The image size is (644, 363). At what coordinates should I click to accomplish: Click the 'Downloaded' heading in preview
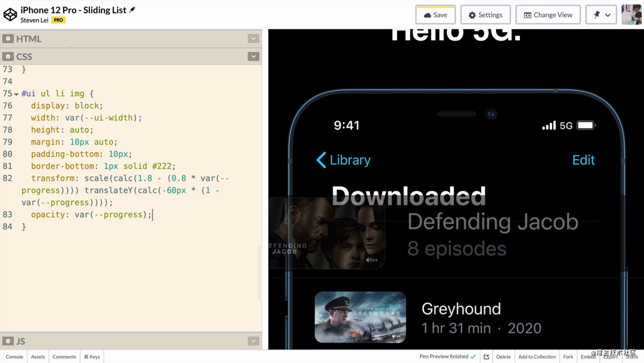pos(408,196)
